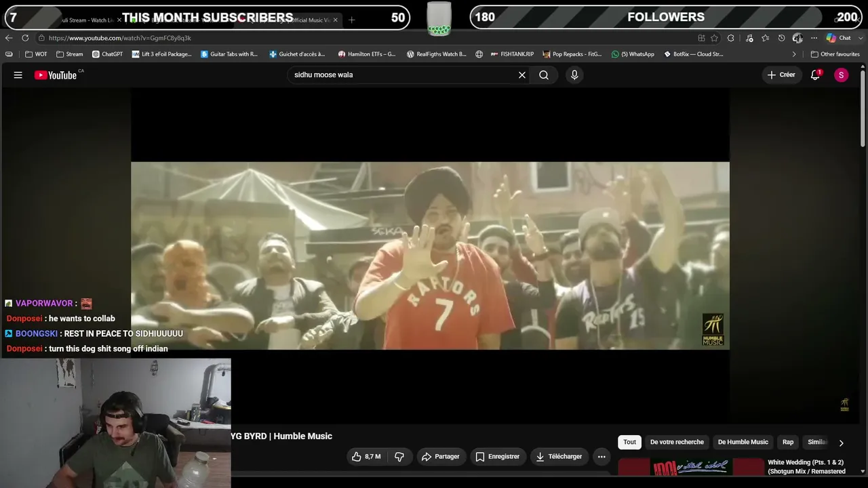Open the ChatGPT bookmark
This screenshot has width=868, height=488.
[x=108, y=54]
